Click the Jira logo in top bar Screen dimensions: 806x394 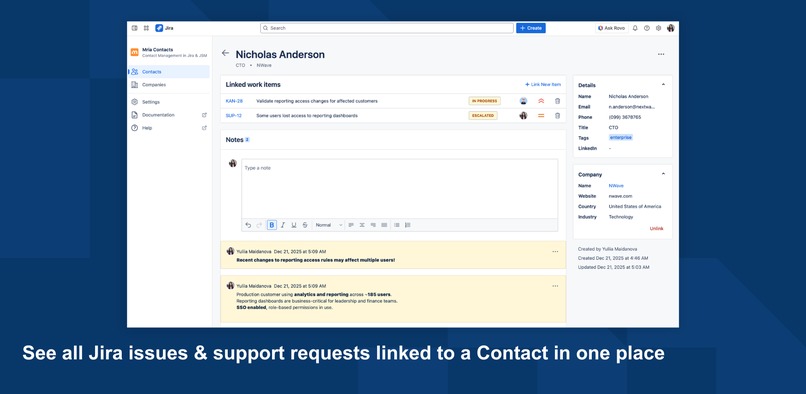[164, 28]
